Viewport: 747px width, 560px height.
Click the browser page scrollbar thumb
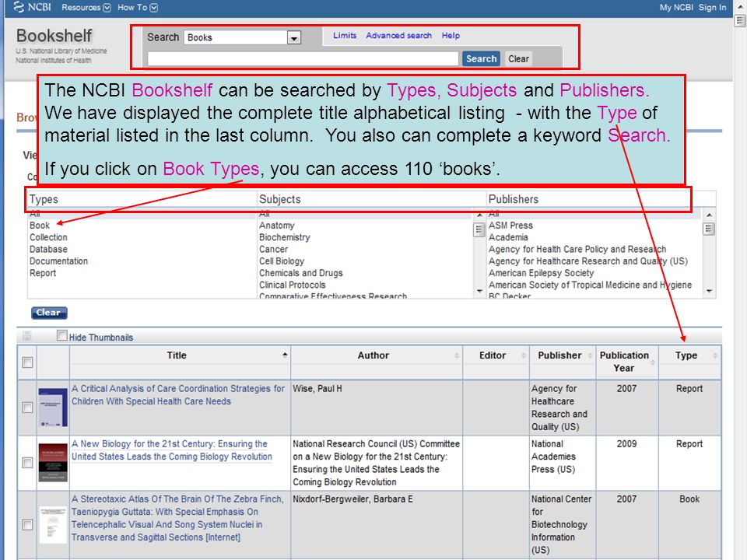(x=740, y=20)
